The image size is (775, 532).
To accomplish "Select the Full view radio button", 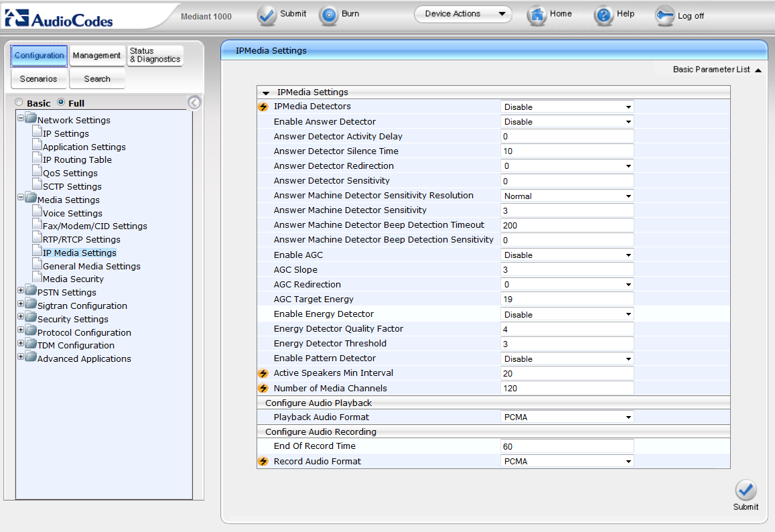I will click(x=61, y=103).
